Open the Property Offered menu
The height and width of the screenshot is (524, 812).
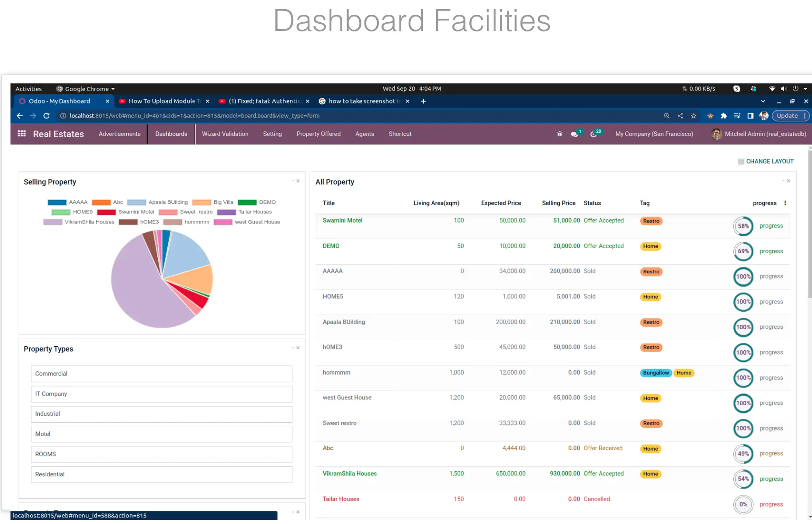[319, 134]
